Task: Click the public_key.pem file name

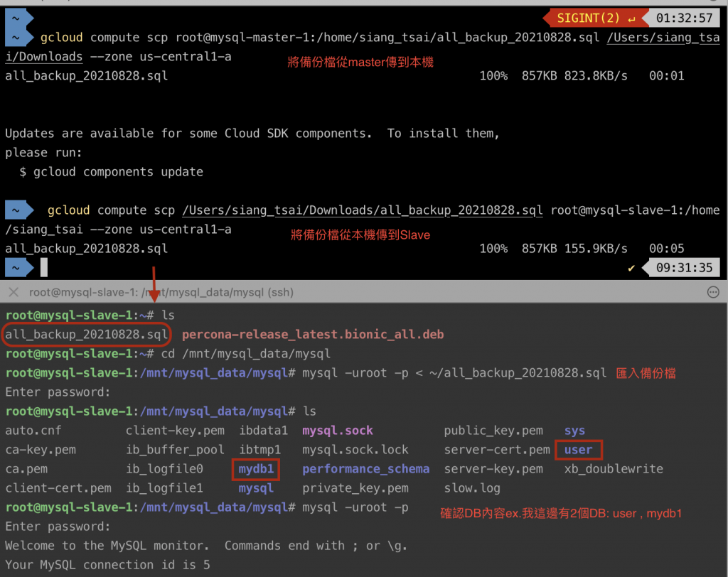Action: 493,431
